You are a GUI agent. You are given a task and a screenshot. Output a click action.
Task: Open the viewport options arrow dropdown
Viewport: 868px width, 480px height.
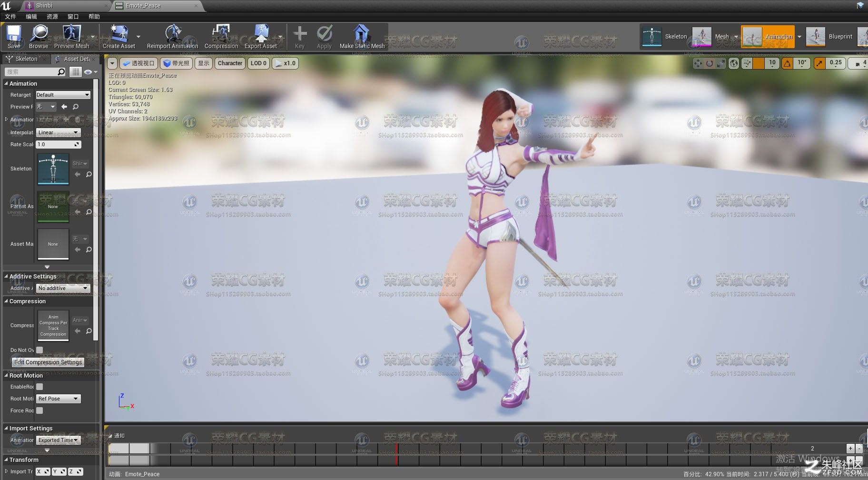point(112,63)
